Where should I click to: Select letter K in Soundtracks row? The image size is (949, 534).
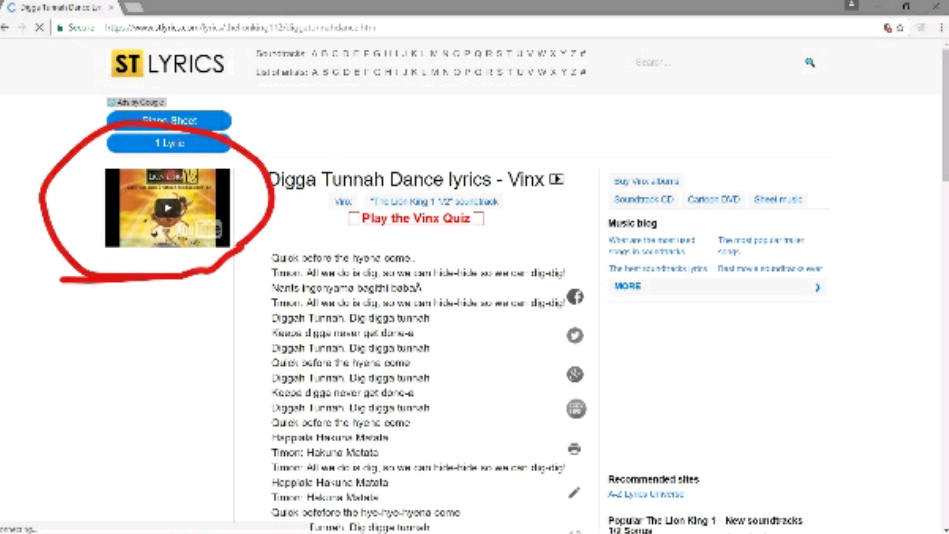pos(415,53)
